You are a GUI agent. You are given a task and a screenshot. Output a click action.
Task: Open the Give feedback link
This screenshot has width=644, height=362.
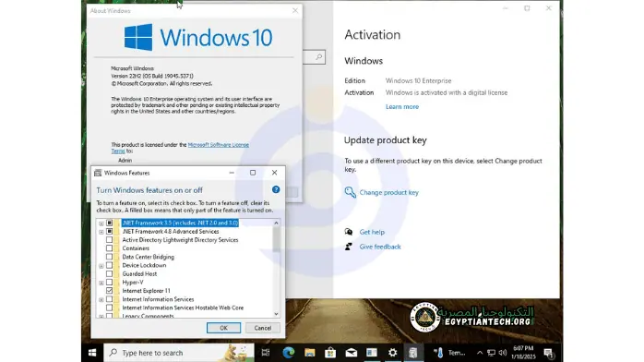point(380,247)
